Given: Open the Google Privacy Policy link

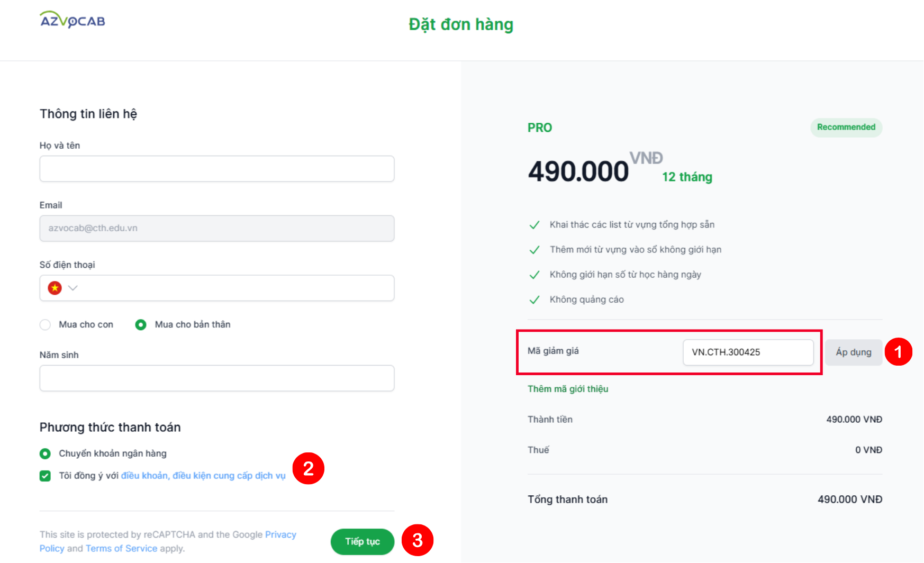Looking at the screenshot, I should pyautogui.click(x=280, y=534).
